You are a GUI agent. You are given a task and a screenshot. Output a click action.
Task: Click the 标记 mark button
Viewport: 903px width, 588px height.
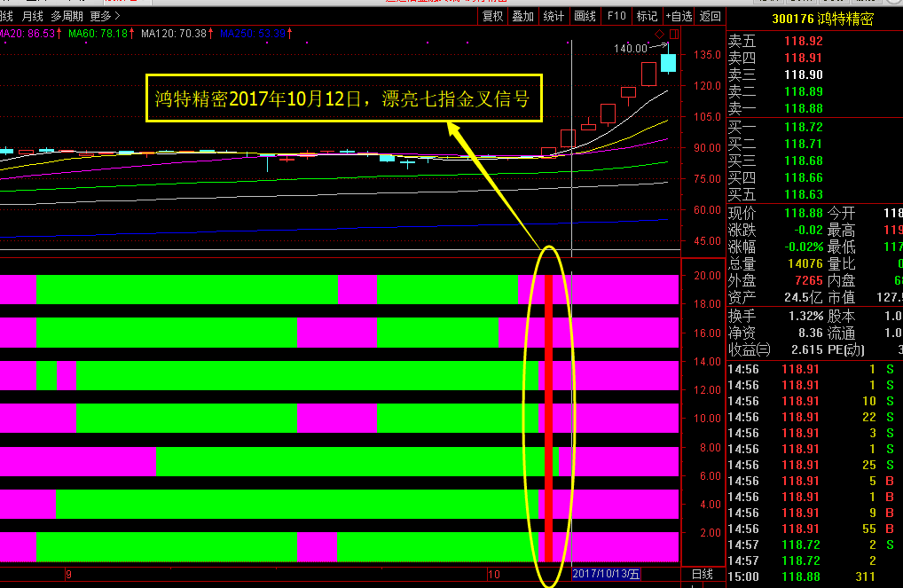coord(647,16)
